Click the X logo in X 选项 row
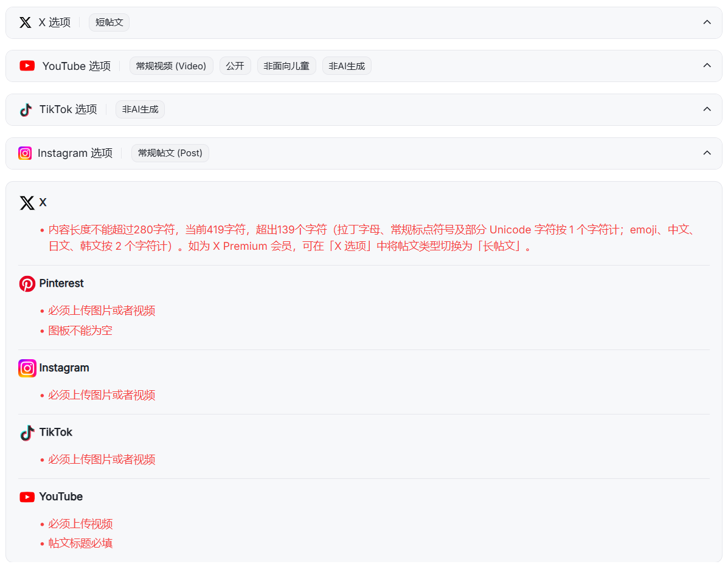 coord(26,22)
